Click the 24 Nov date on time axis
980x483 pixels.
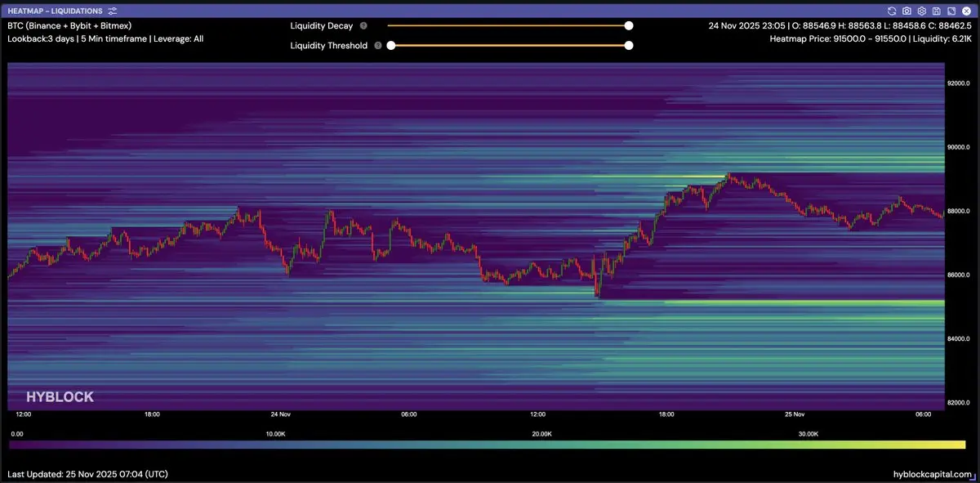click(281, 414)
